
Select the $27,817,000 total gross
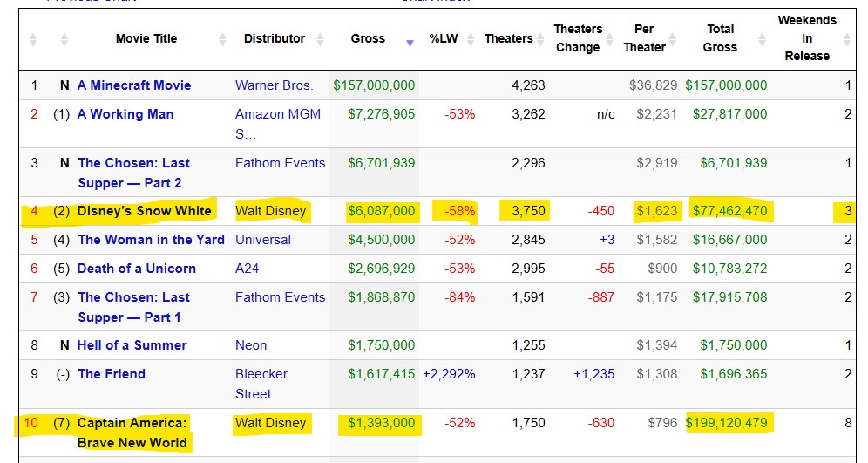[x=730, y=114]
